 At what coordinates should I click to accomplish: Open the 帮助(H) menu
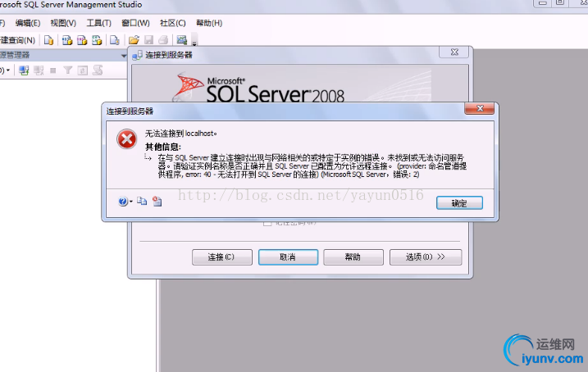(x=209, y=23)
